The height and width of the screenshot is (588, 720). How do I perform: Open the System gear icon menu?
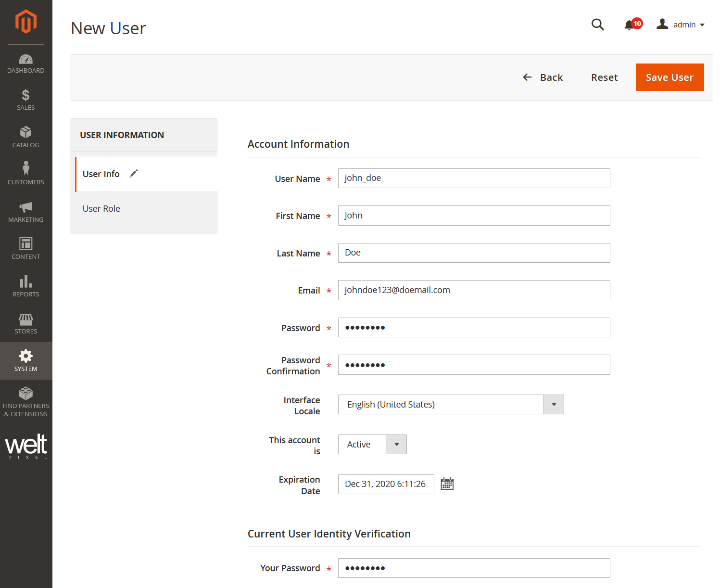pos(26,356)
